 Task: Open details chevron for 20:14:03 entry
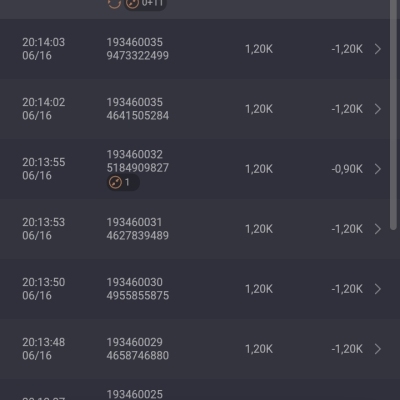[x=378, y=49]
